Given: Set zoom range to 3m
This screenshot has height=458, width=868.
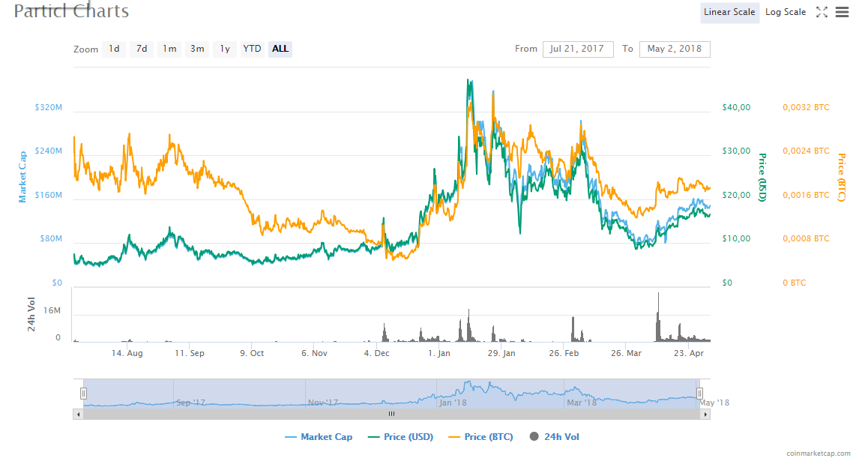Looking at the screenshot, I should [x=197, y=49].
